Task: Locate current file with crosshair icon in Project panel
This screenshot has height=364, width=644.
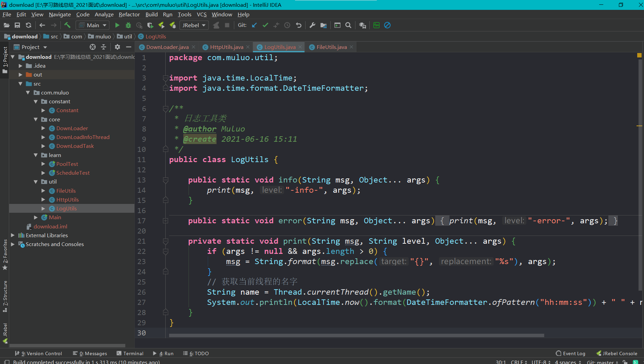Action: [93, 47]
